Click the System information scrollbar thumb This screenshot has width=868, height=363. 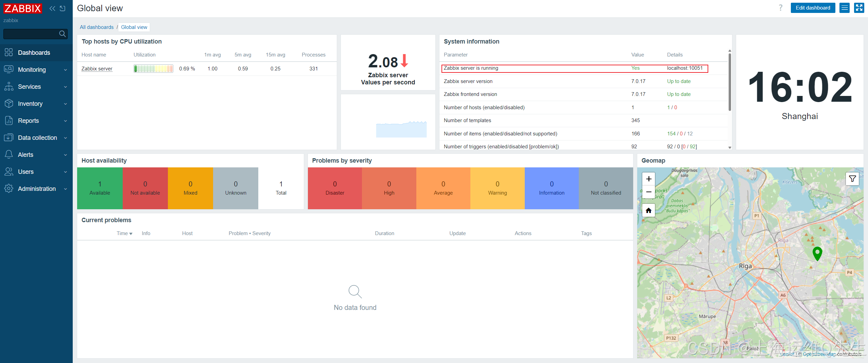click(730, 82)
